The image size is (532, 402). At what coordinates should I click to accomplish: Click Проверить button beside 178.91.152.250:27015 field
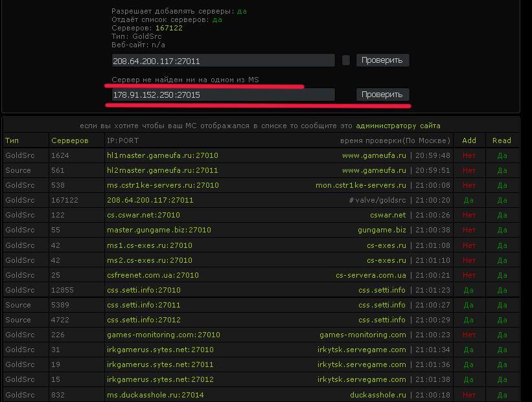point(382,95)
